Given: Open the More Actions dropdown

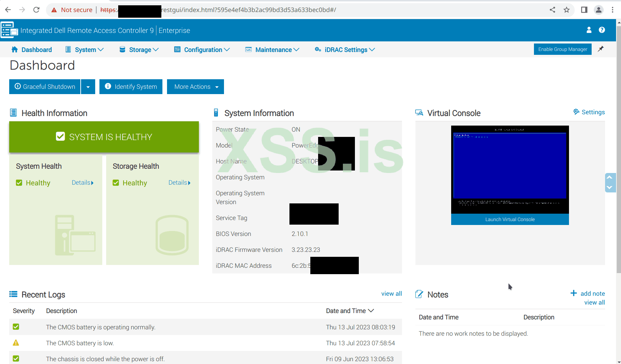Looking at the screenshot, I should click(195, 86).
